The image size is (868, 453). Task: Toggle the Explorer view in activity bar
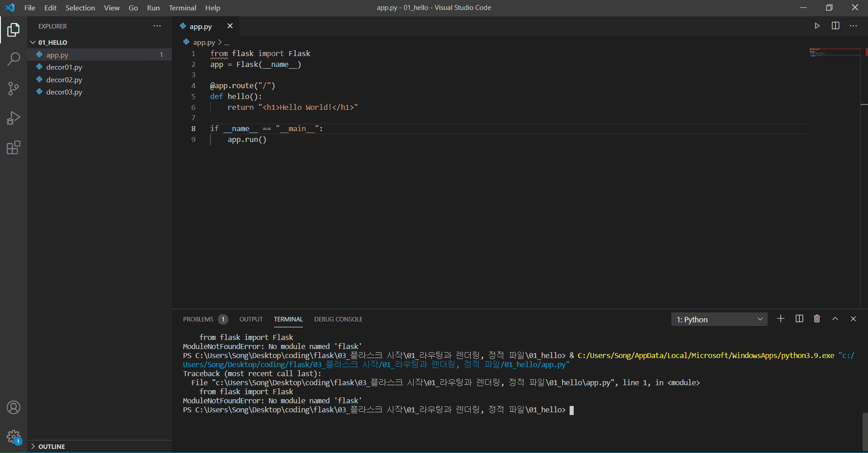pos(14,30)
